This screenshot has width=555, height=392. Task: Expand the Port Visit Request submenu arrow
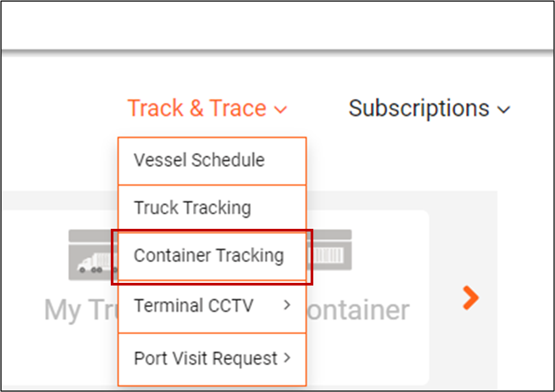[x=288, y=358]
